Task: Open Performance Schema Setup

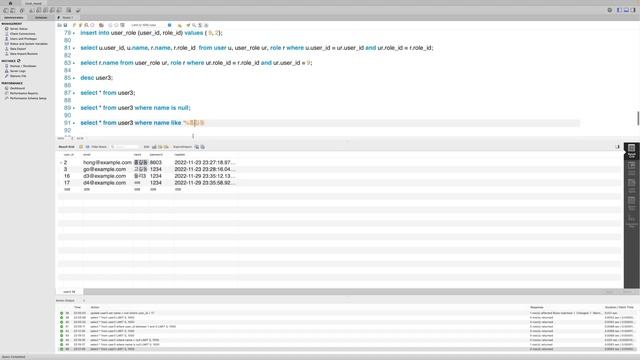Action: 28,98
